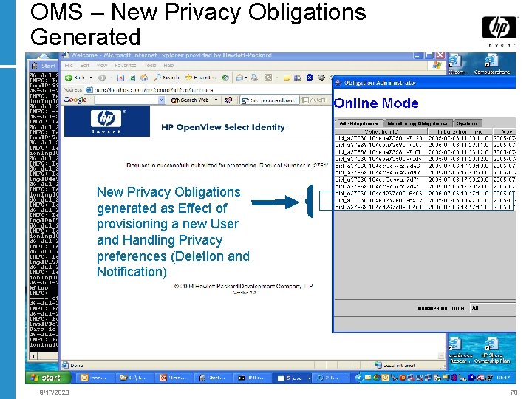Open the Edit menu in Internet Explorer
This screenshot has width=532, height=399.
point(84,65)
